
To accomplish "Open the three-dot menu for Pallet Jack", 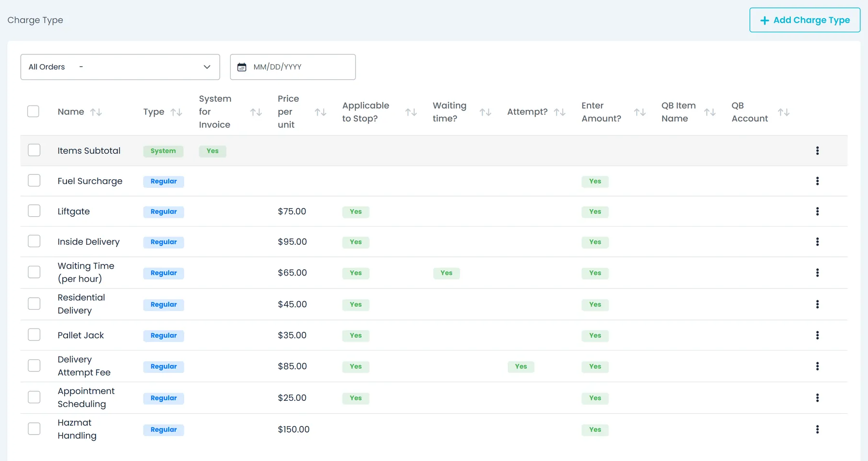I will 817,335.
